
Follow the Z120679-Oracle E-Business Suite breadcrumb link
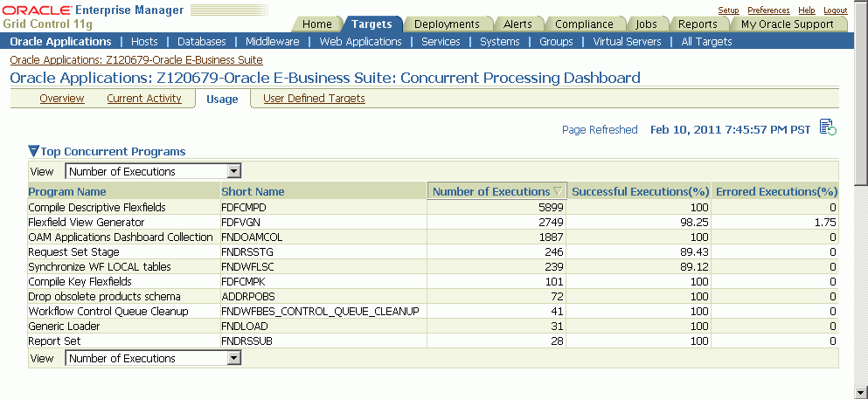(x=136, y=59)
